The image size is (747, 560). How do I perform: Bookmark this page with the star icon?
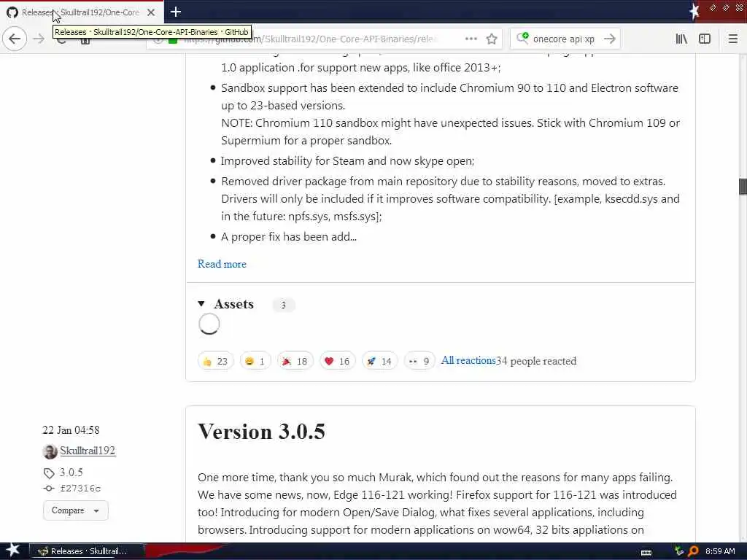click(x=492, y=39)
